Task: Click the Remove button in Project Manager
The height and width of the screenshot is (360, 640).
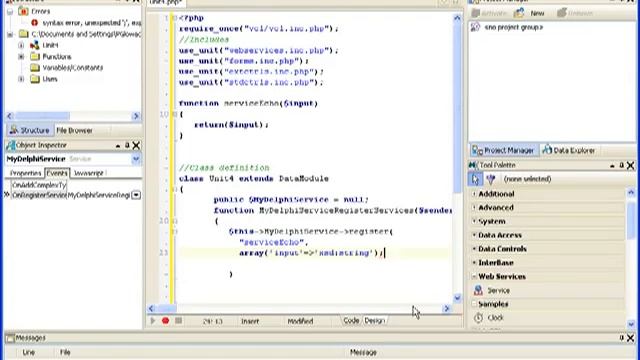Action: coord(575,13)
